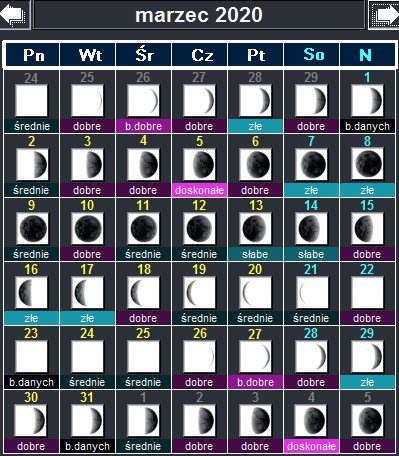
Task: Click the 'słabe' label under March 13
Action: [255, 254]
